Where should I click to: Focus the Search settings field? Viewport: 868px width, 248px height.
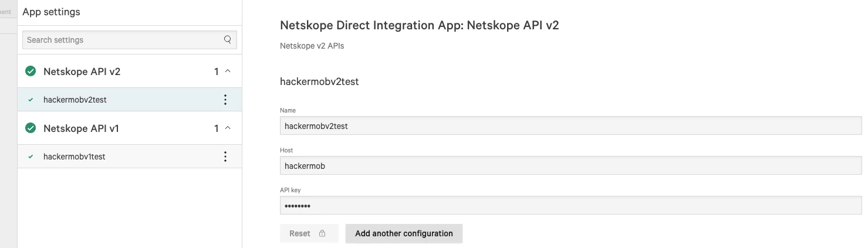tap(130, 40)
